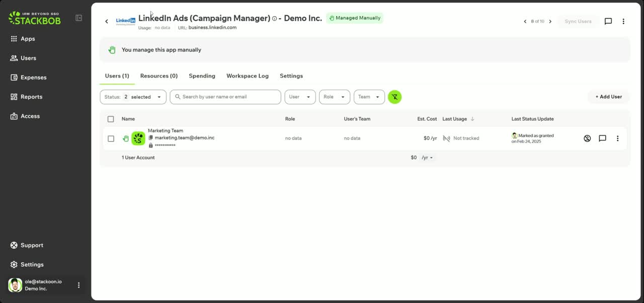
Task: Revoke access icon in Marketing Team row
Action: 587,138
